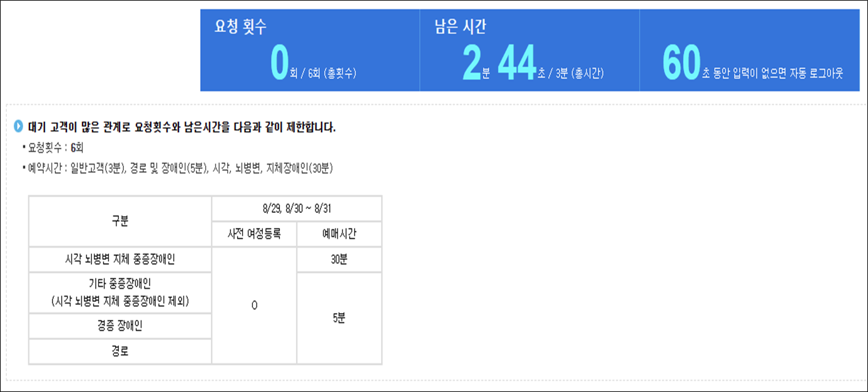Click the '기타 중증장애인' row label
The width and height of the screenshot is (868, 392).
tap(120, 293)
